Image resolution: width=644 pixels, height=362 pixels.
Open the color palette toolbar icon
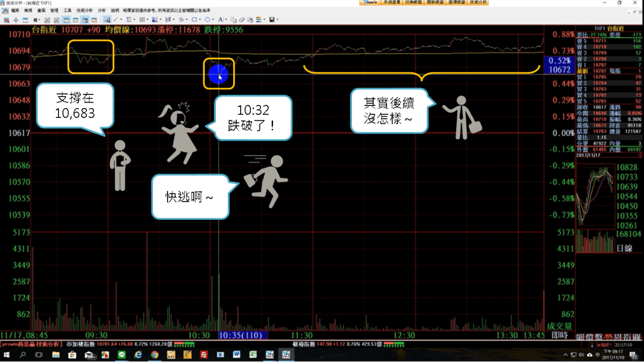(259, 20)
